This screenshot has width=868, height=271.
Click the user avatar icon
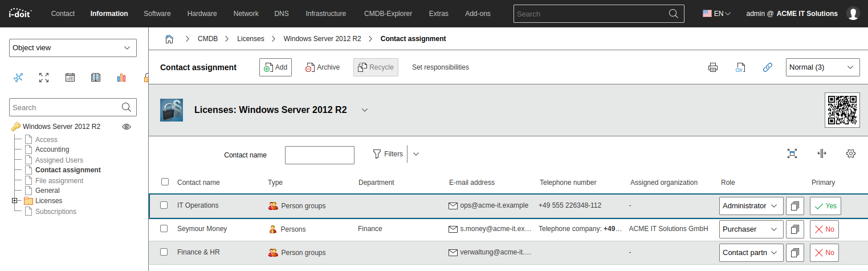pos(853,14)
